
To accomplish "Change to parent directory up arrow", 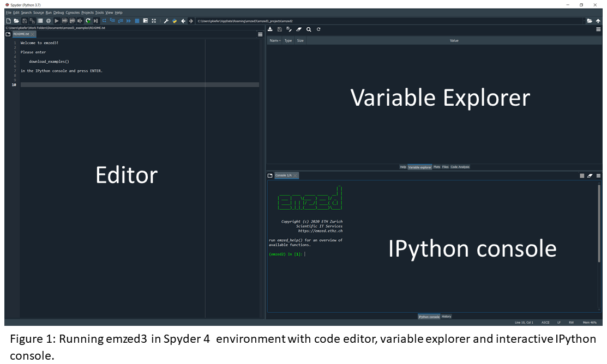I will [598, 21].
